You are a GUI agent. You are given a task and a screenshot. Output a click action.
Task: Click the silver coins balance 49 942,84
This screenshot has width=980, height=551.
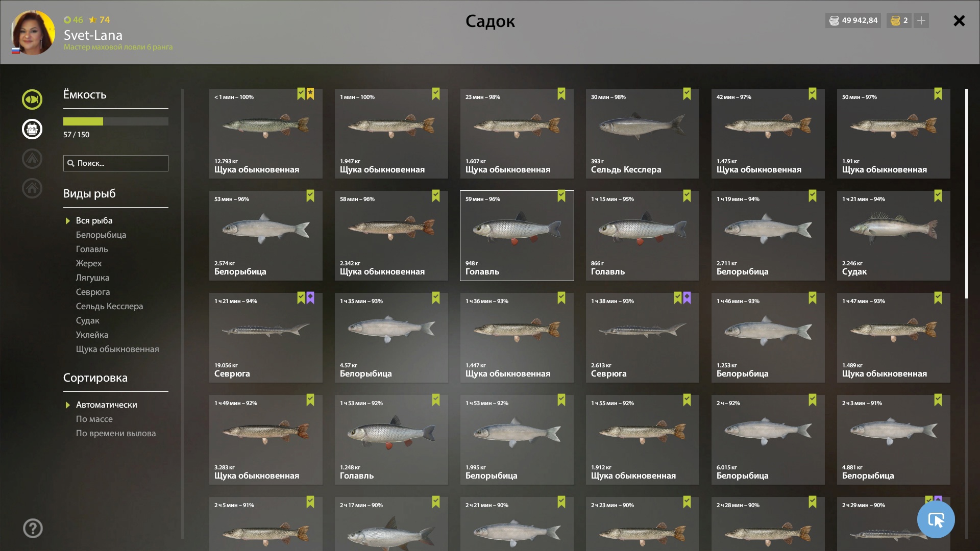point(853,20)
